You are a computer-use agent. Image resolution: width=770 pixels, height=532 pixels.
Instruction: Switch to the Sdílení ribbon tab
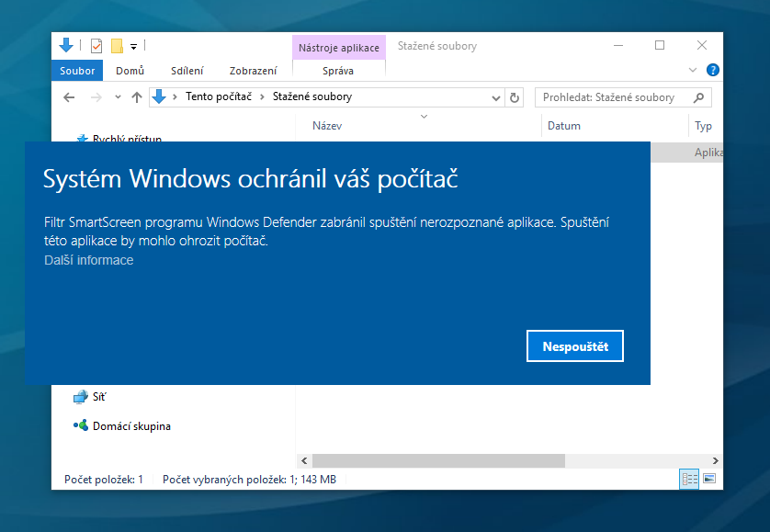click(x=187, y=71)
